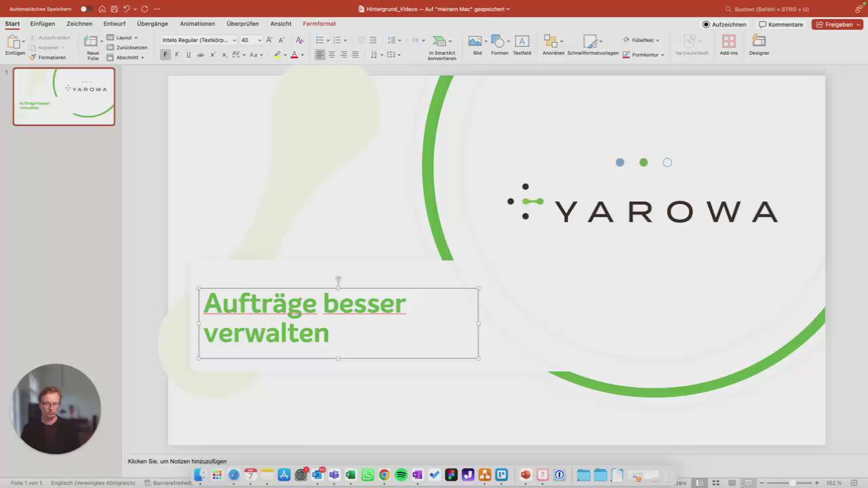The width and height of the screenshot is (868, 488).
Task: Center-align the text
Action: (x=332, y=55)
